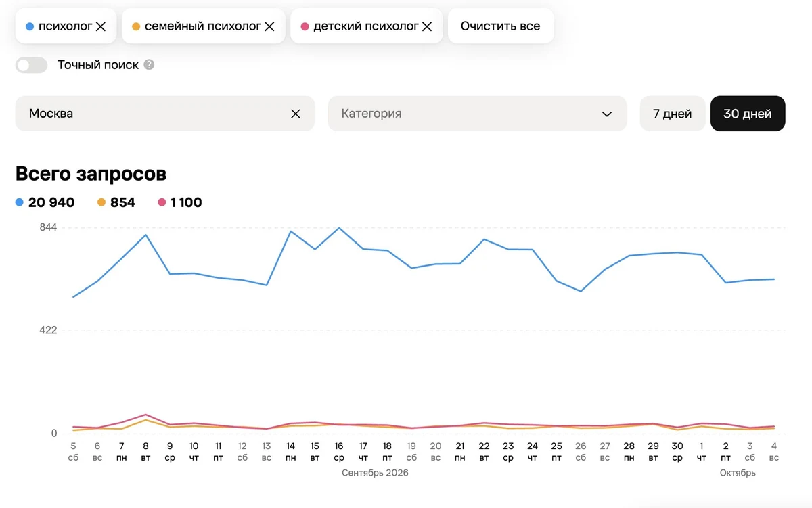Toggle the pink 1 100 legend series
This screenshot has height=508, width=812.
tap(179, 202)
